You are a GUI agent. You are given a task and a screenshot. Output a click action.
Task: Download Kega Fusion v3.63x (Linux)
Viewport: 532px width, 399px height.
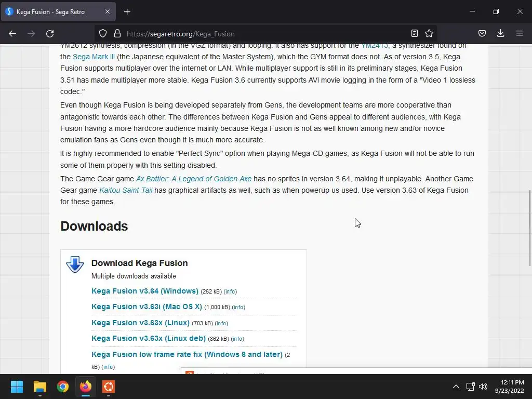pyautogui.click(x=140, y=323)
